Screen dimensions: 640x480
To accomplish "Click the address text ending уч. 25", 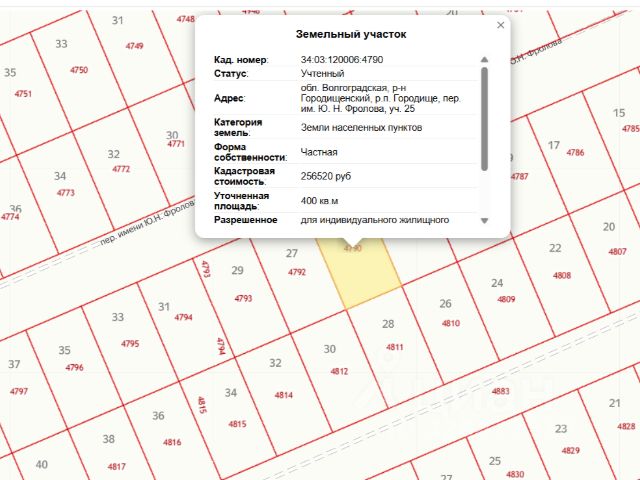I will pos(380,98).
